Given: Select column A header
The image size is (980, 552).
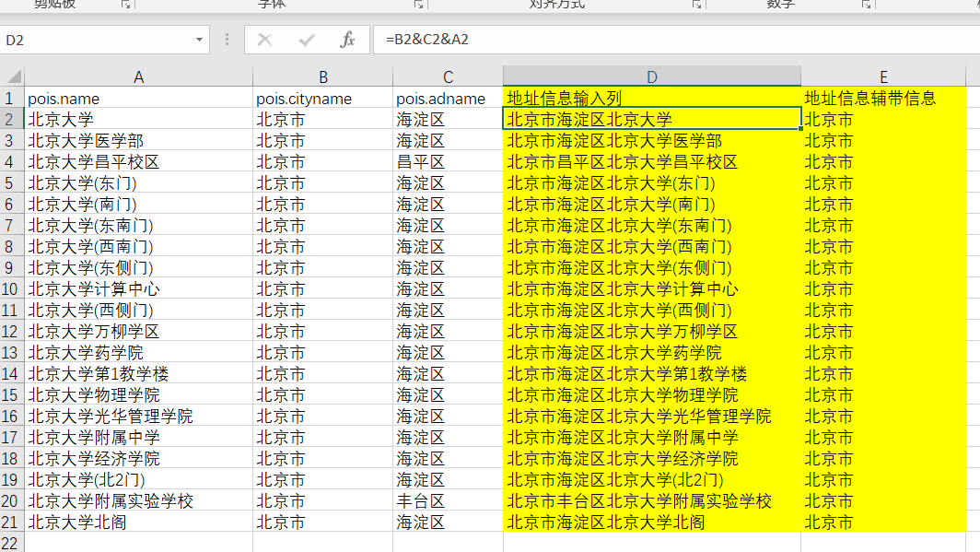Looking at the screenshot, I should tap(138, 76).
